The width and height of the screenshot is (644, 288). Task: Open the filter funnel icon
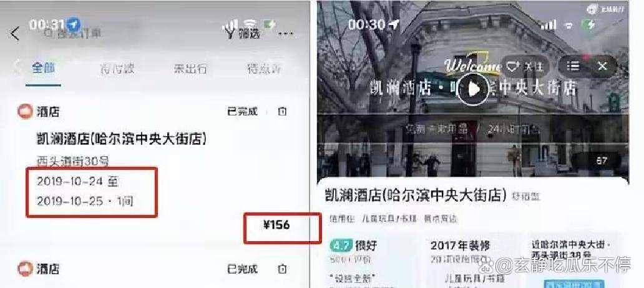[x=242, y=31]
